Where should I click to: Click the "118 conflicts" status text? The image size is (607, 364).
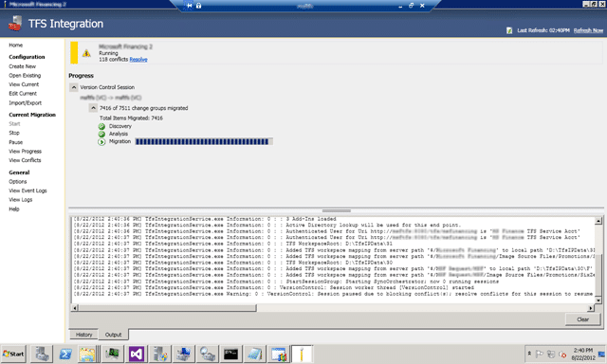(113, 60)
